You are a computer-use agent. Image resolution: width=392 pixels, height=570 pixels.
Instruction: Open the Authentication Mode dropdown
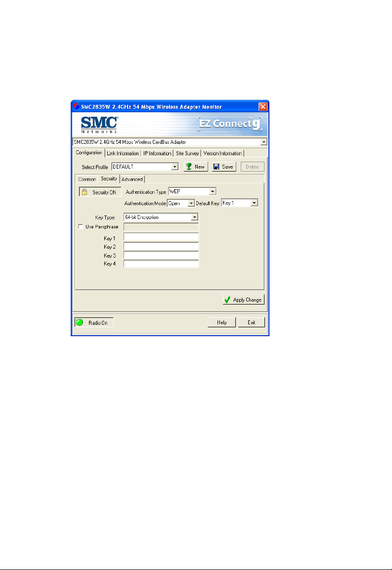pos(191,203)
